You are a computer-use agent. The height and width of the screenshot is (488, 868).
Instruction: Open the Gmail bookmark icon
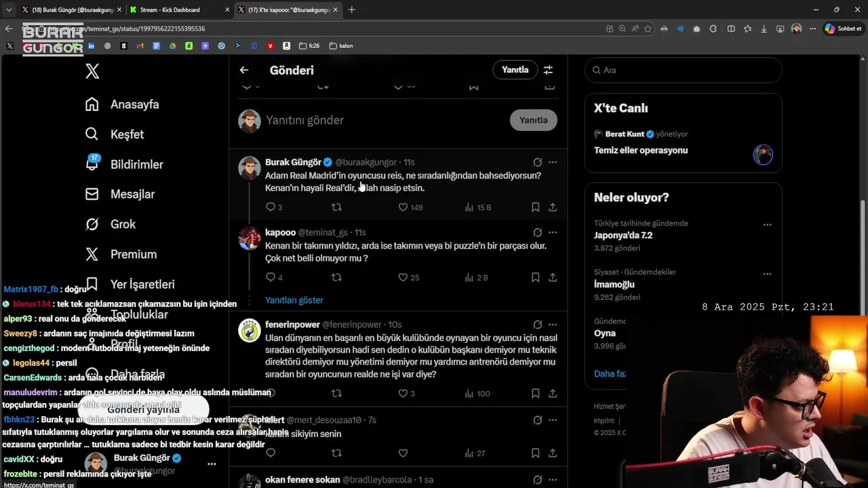pyautogui.click(x=140, y=46)
